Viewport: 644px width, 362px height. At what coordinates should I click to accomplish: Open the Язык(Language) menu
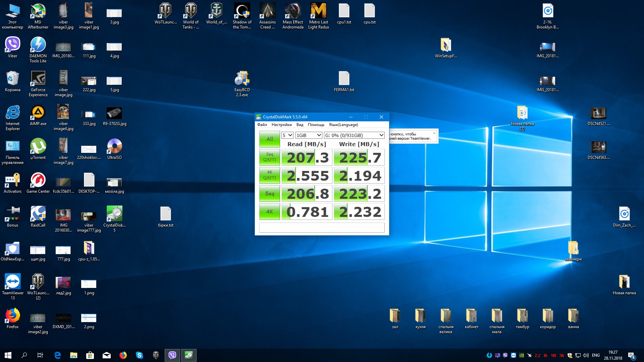point(343,125)
